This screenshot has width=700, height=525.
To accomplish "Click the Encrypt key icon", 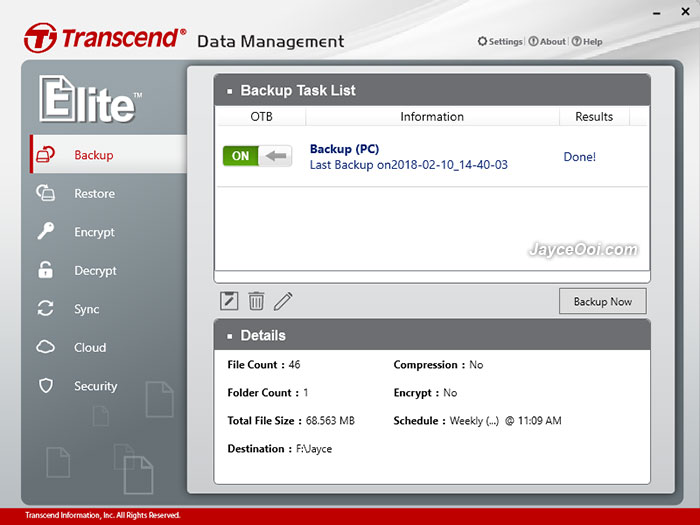I will tap(45, 231).
